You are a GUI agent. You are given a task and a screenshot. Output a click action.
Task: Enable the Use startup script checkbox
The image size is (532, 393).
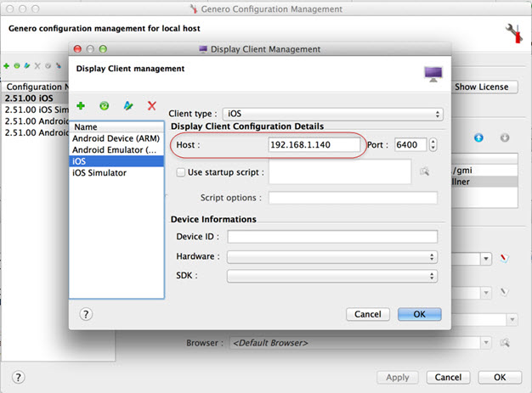click(179, 172)
